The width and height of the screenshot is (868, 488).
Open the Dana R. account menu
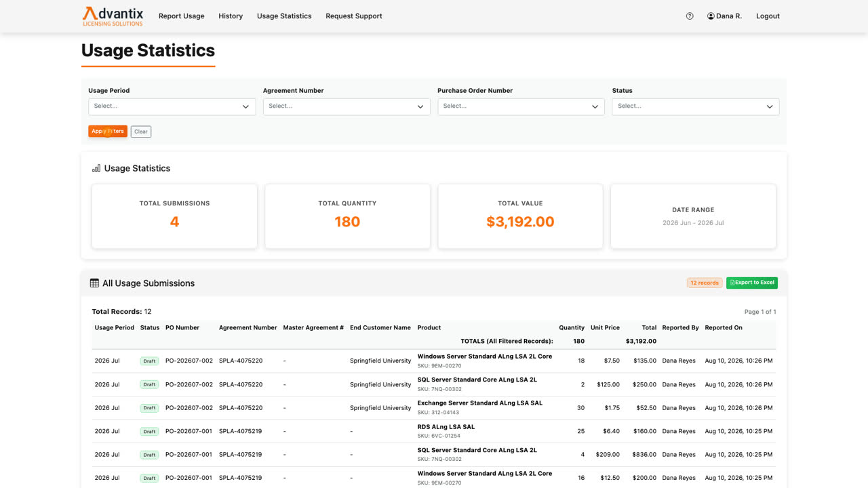tap(724, 16)
